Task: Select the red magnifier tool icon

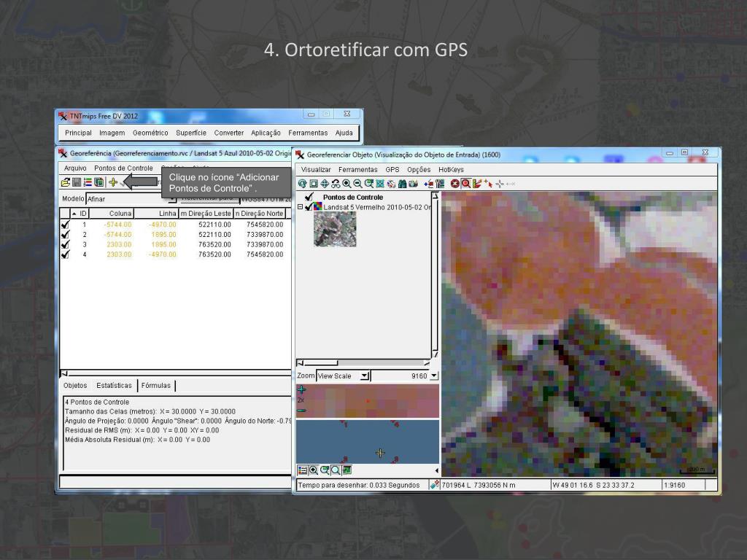Action: (466, 184)
